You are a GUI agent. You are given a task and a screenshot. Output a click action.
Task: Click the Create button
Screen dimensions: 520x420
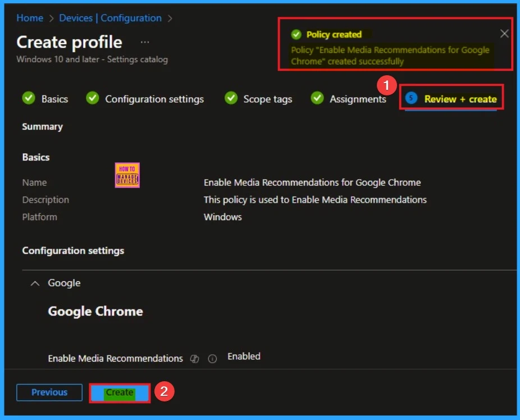point(119,392)
